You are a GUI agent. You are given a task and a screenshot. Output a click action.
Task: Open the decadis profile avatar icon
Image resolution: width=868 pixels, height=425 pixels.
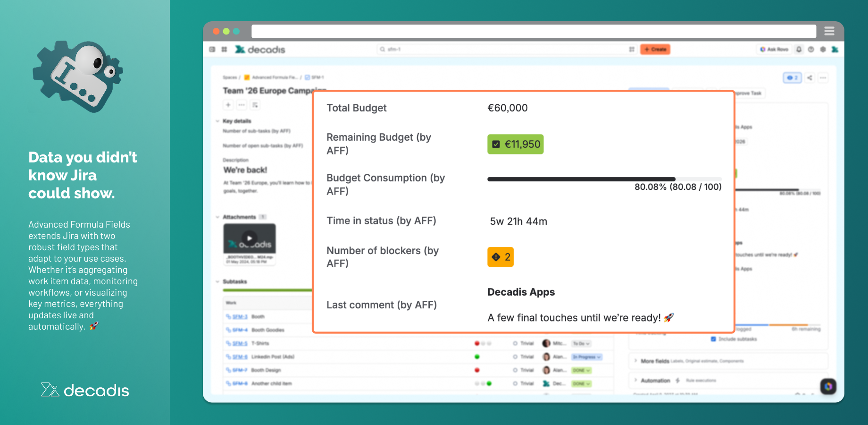click(835, 49)
